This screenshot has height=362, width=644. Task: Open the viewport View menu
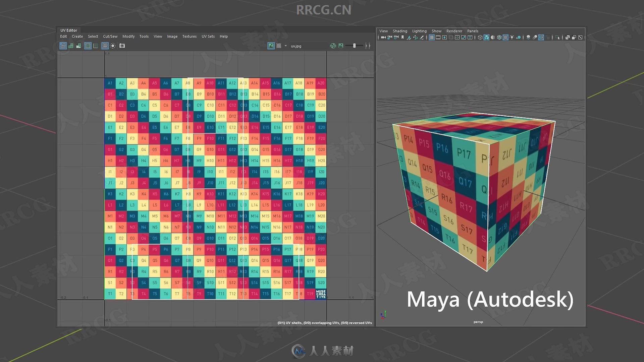[x=383, y=31]
